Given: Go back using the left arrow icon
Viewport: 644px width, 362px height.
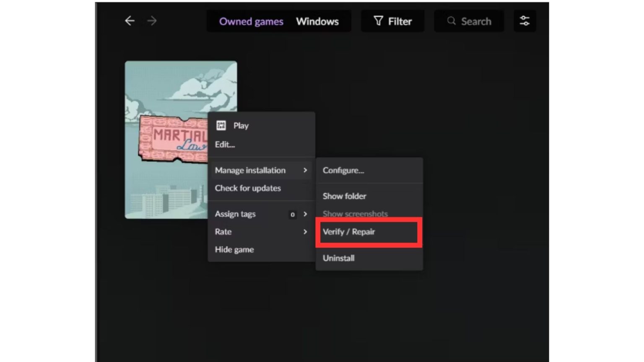Looking at the screenshot, I should [130, 21].
